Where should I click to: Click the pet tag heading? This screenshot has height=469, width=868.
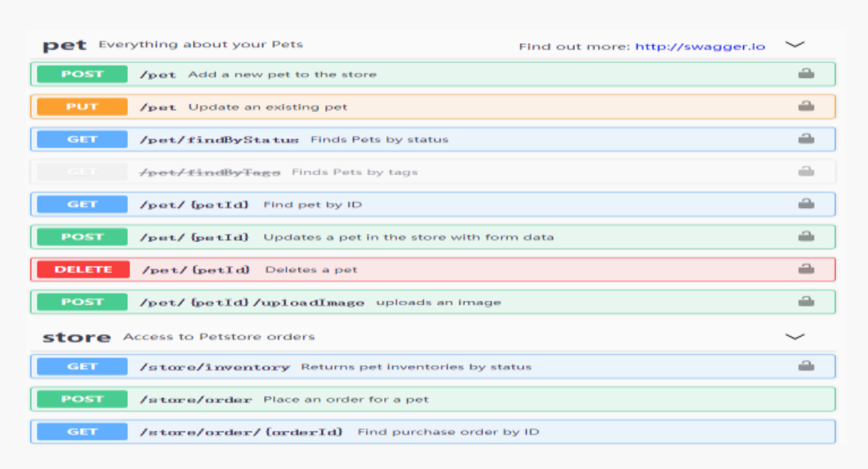click(65, 46)
